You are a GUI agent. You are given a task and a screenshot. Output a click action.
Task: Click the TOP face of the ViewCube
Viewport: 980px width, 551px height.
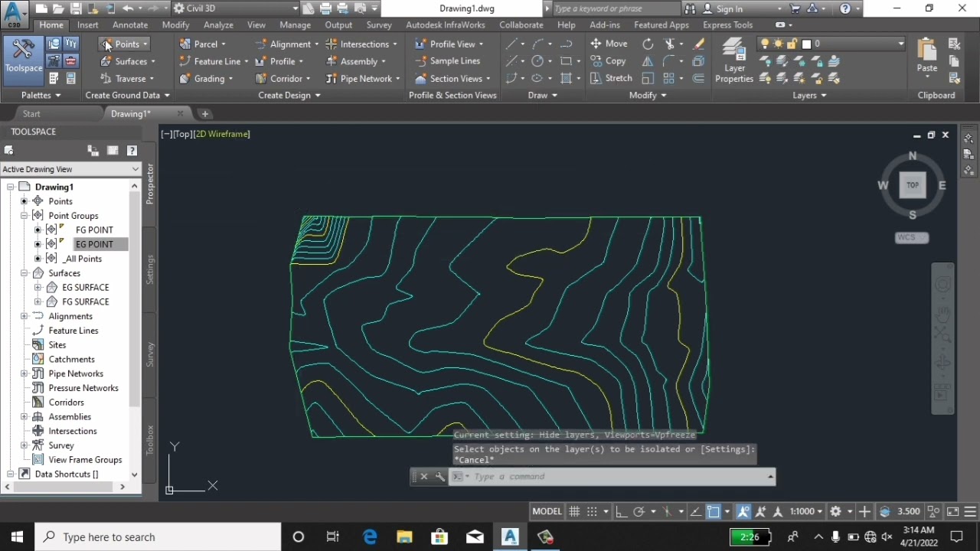pyautogui.click(x=913, y=184)
